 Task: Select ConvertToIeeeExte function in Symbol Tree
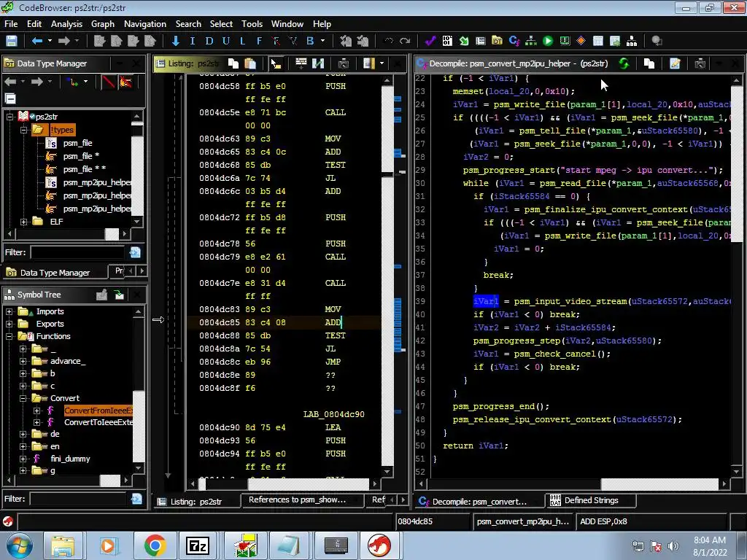click(98, 422)
